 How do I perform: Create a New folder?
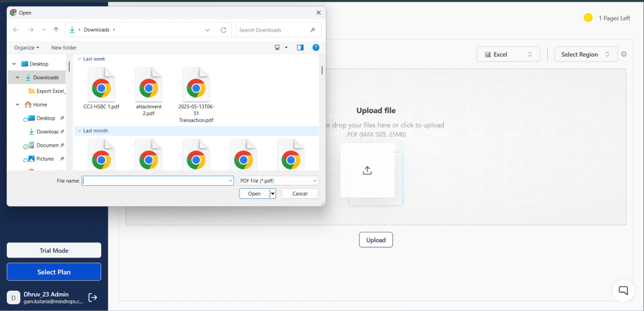[64, 48]
